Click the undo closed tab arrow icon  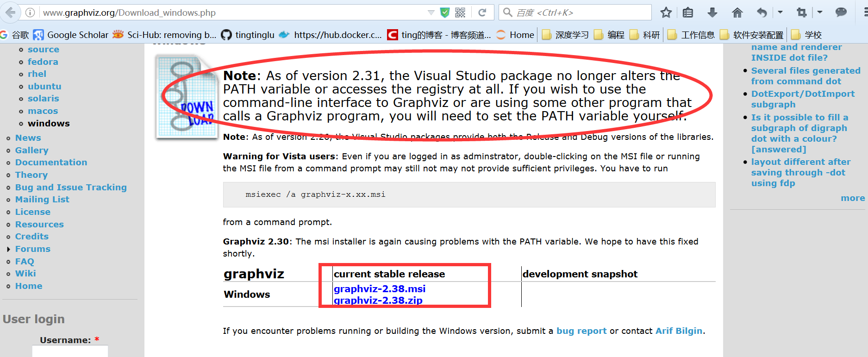762,13
